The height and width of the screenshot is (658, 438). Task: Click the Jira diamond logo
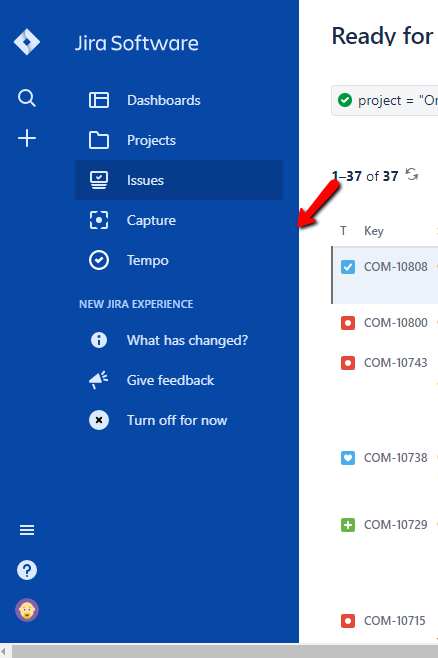[x=27, y=42]
